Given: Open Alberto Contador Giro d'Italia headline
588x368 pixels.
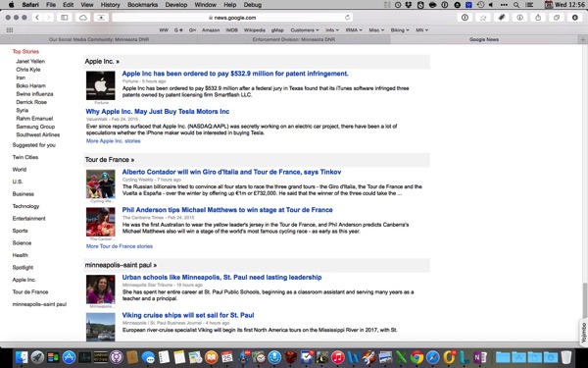Looking at the screenshot, I should 231,172.
